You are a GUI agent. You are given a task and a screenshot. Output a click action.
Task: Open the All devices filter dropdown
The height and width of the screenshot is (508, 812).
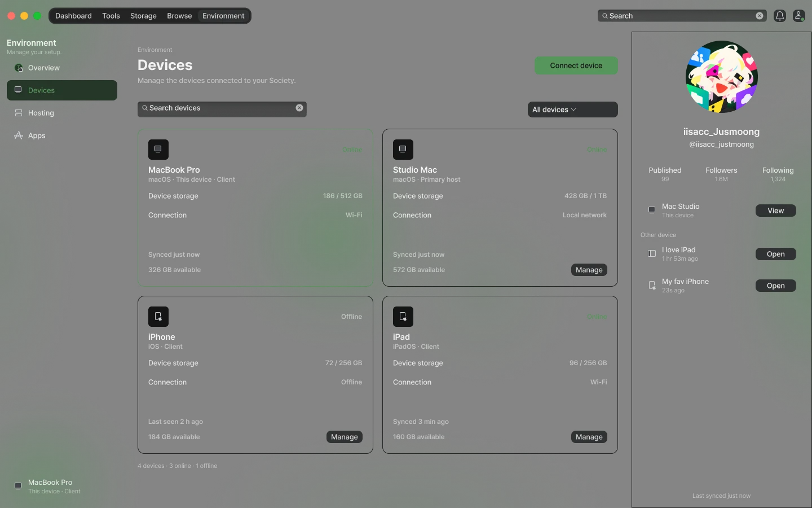coord(573,110)
